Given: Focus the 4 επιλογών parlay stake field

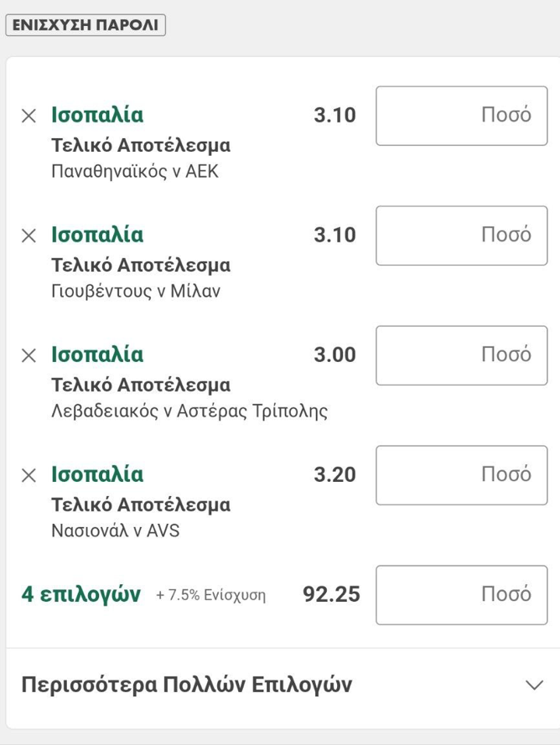Looking at the screenshot, I should click(462, 594).
